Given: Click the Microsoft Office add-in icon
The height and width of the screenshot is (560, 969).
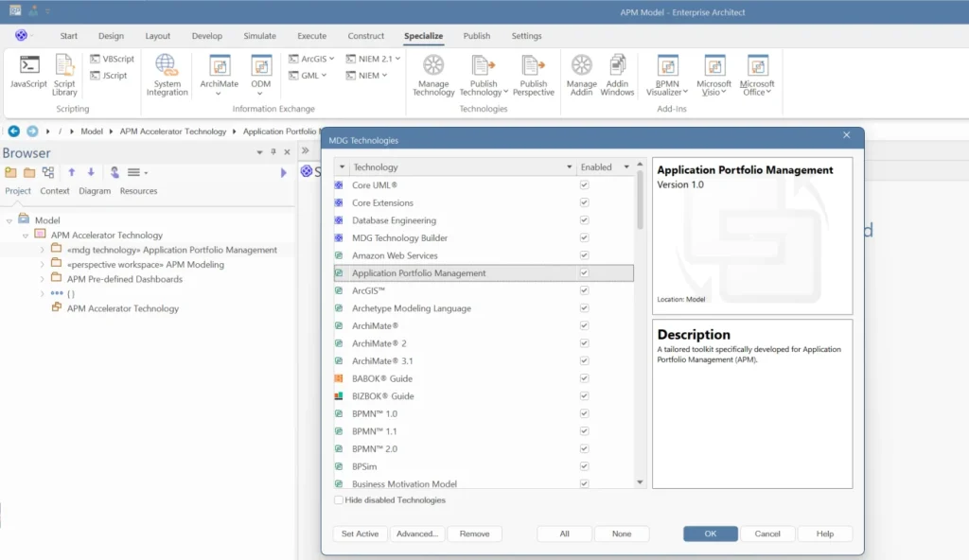Looking at the screenshot, I should click(757, 65).
